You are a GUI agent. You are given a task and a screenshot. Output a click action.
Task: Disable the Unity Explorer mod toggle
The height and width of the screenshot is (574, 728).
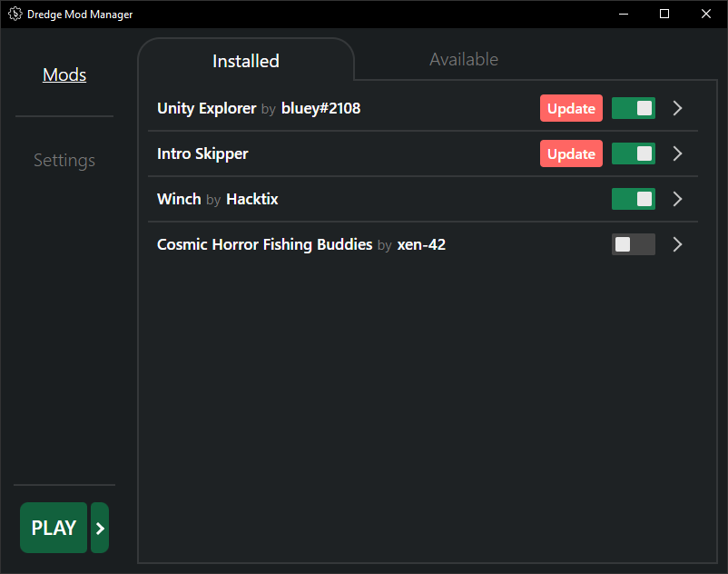tap(633, 108)
